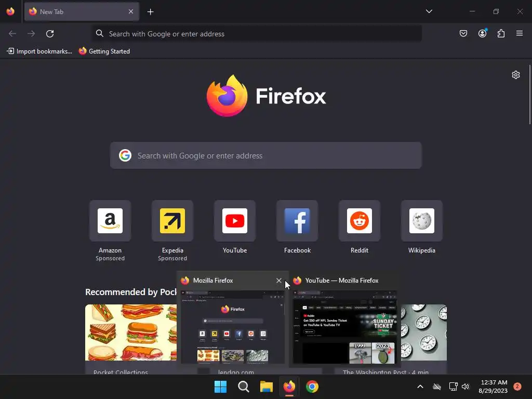Go forward one page
This screenshot has width=532, height=399.
31,34
